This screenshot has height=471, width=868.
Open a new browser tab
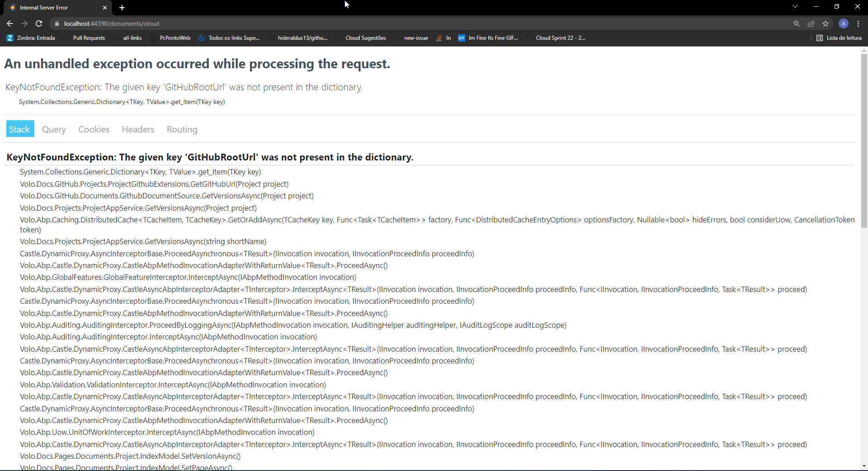(122, 8)
